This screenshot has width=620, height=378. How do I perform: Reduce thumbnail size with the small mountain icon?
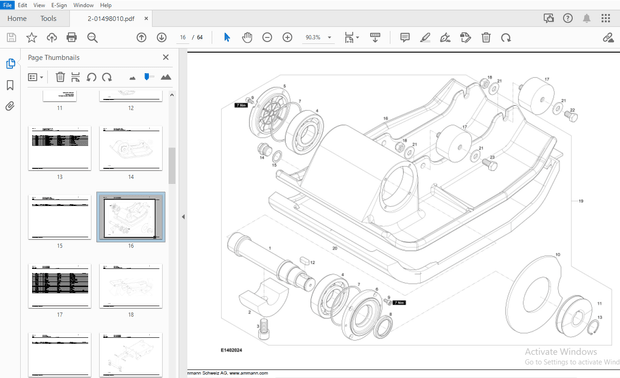132,78
